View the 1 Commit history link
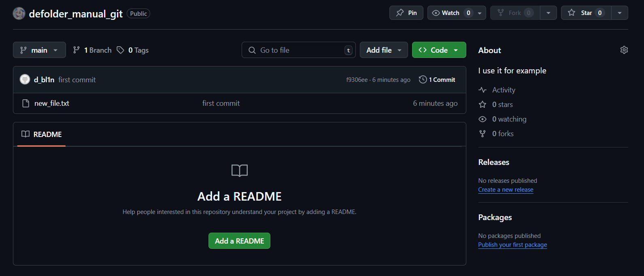Image resolution: width=644 pixels, height=276 pixels. pyautogui.click(x=437, y=79)
